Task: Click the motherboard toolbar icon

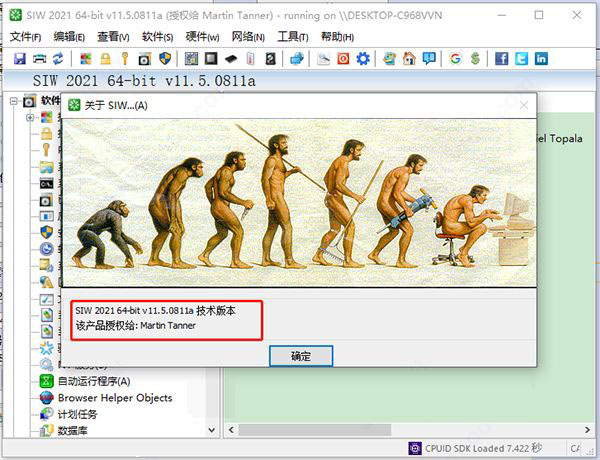Action: (191, 59)
